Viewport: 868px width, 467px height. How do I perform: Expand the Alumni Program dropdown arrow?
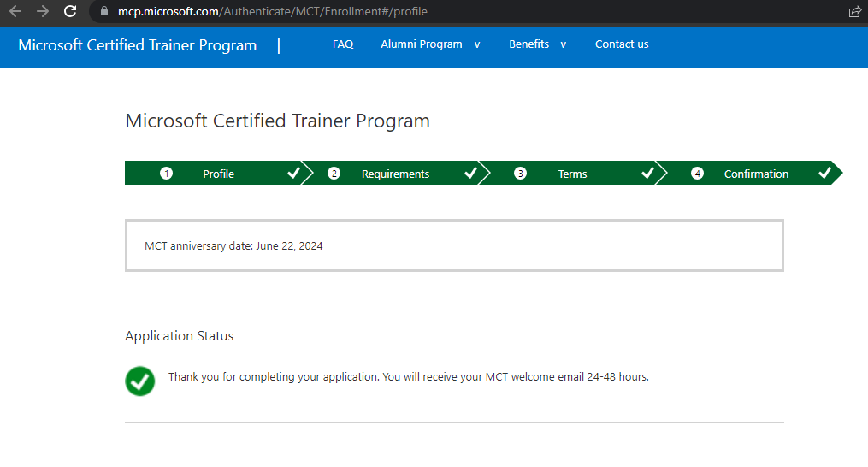(477, 44)
